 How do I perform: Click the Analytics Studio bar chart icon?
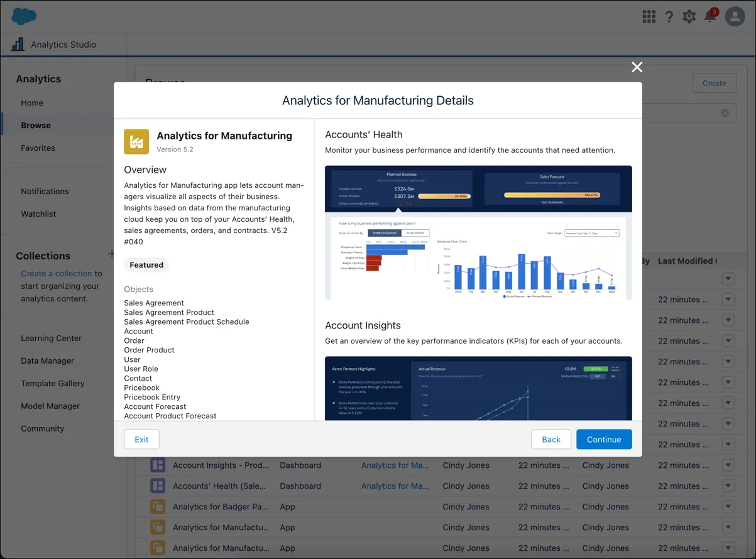point(18,44)
